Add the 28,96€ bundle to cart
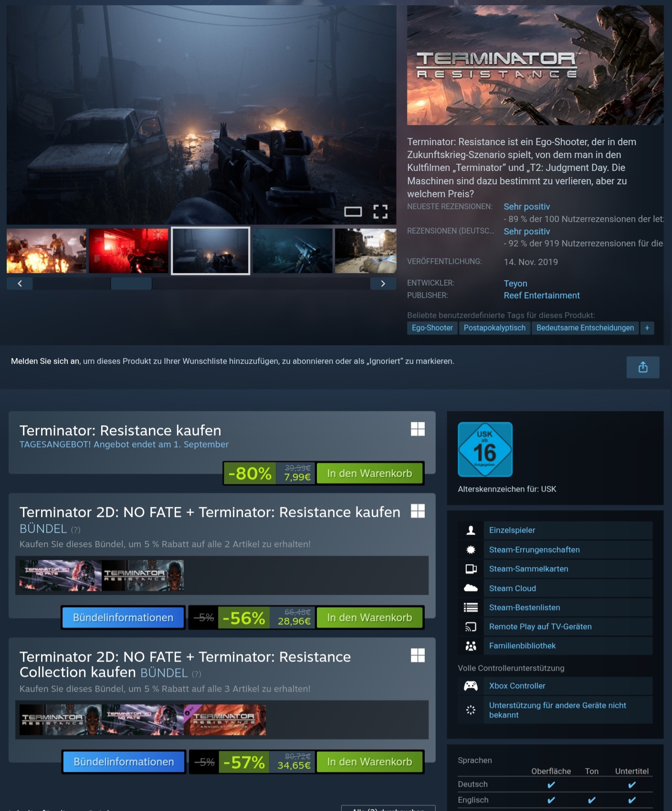This screenshot has height=811, width=672. coord(369,618)
